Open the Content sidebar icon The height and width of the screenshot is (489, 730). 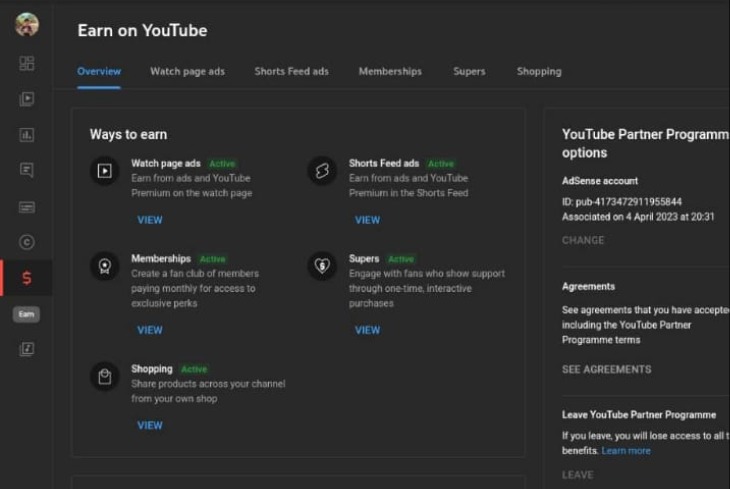27,99
